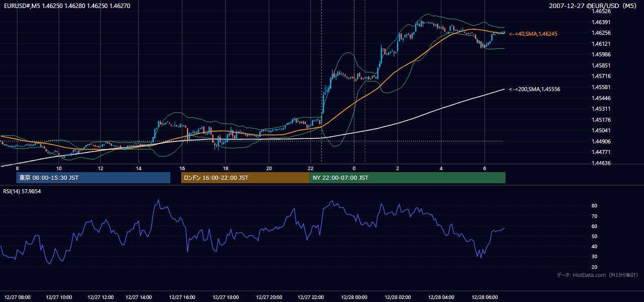Click the 12/27 08:00 date label

pos(17,297)
